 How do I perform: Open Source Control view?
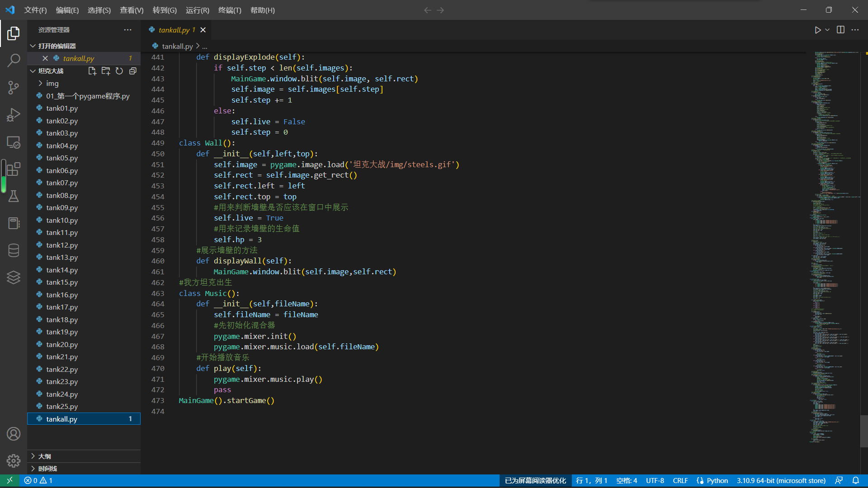(14, 88)
